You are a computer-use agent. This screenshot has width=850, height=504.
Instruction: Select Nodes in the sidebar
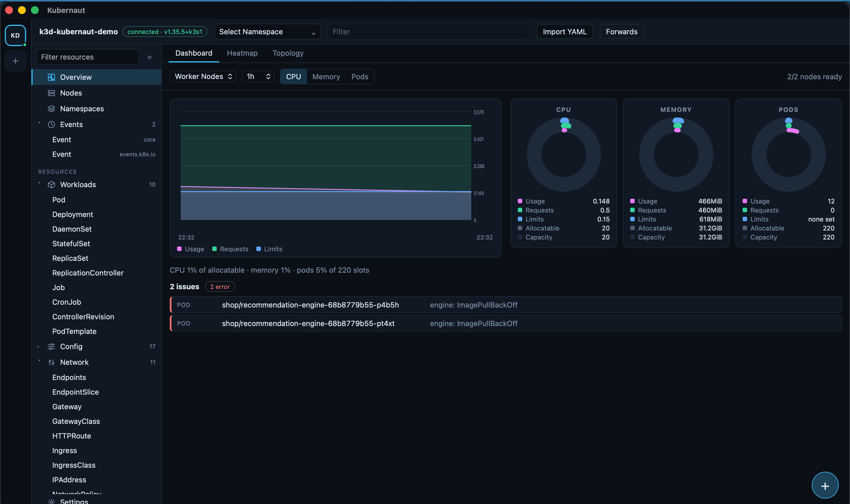tap(97, 93)
